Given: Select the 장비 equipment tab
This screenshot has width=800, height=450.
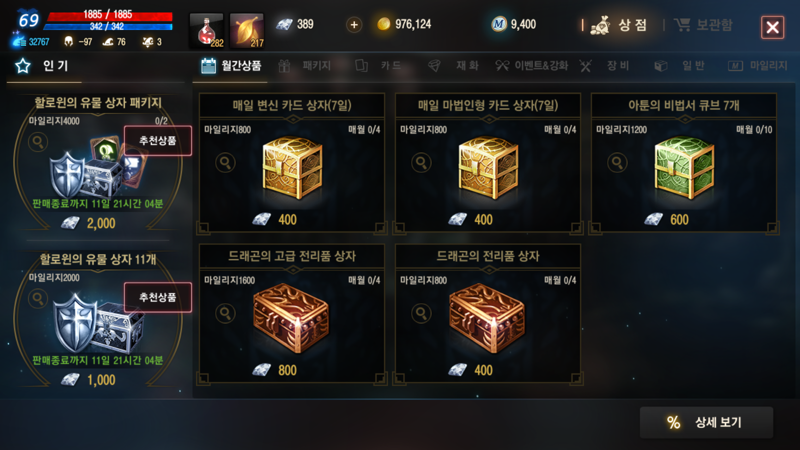Looking at the screenshot, I should pyautogui.click(x=605, y=66).
